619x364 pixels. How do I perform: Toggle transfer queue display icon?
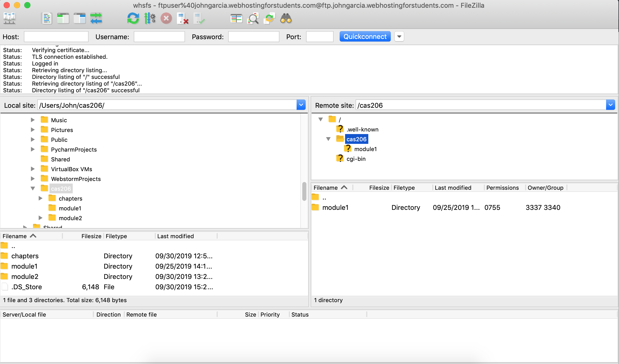(x=96, y=19)
